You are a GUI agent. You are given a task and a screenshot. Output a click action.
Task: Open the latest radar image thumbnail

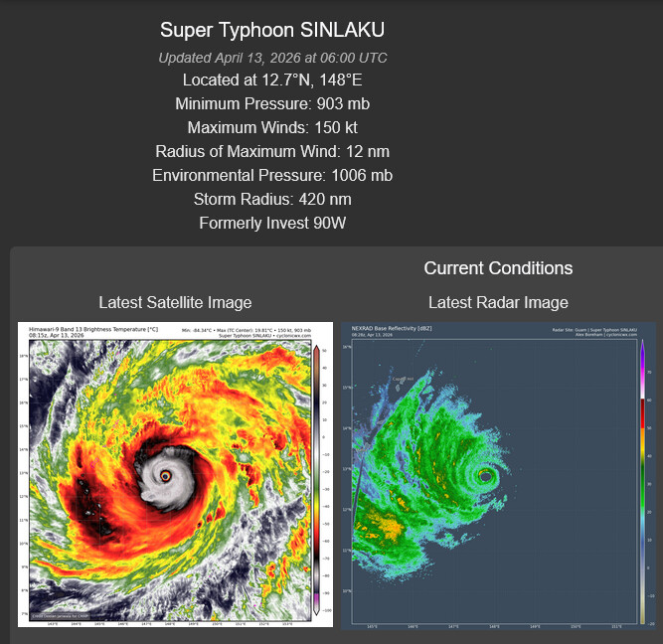(x=498, y=476)
